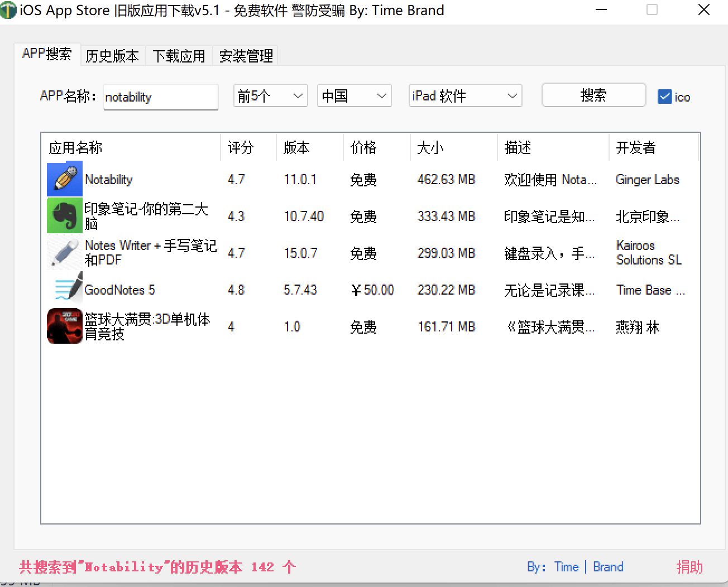Click the Notability app icon

(x=65, y=179)
